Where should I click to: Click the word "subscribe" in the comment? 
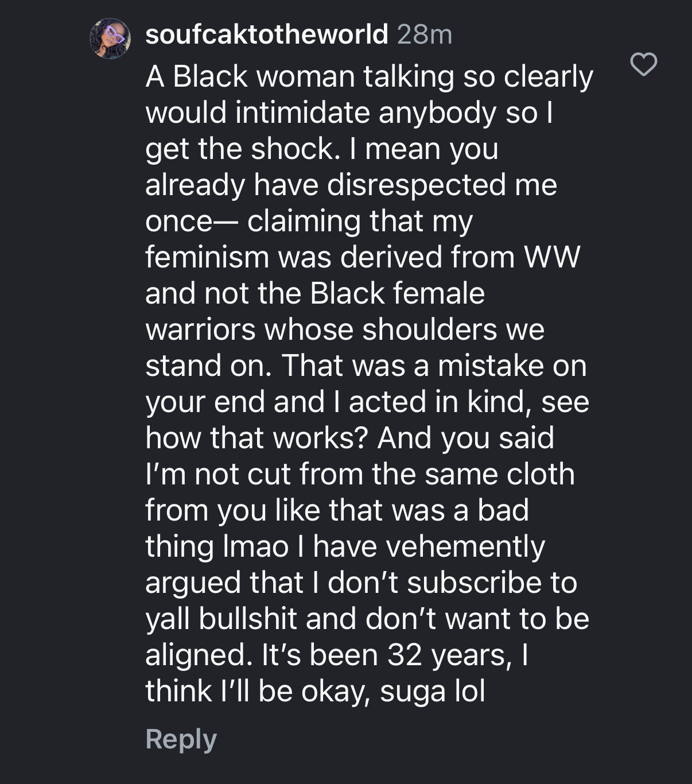coord(475,583)
